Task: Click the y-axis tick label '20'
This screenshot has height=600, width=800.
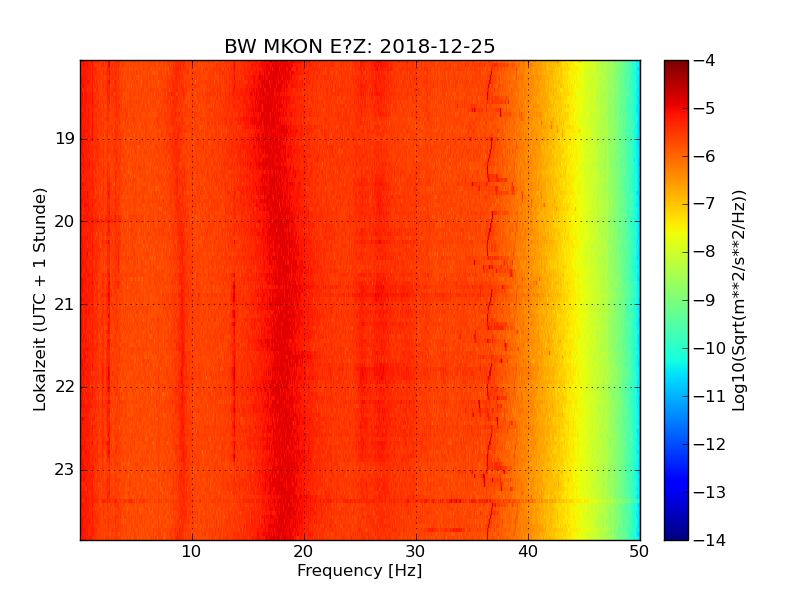Action: point(65,221)
